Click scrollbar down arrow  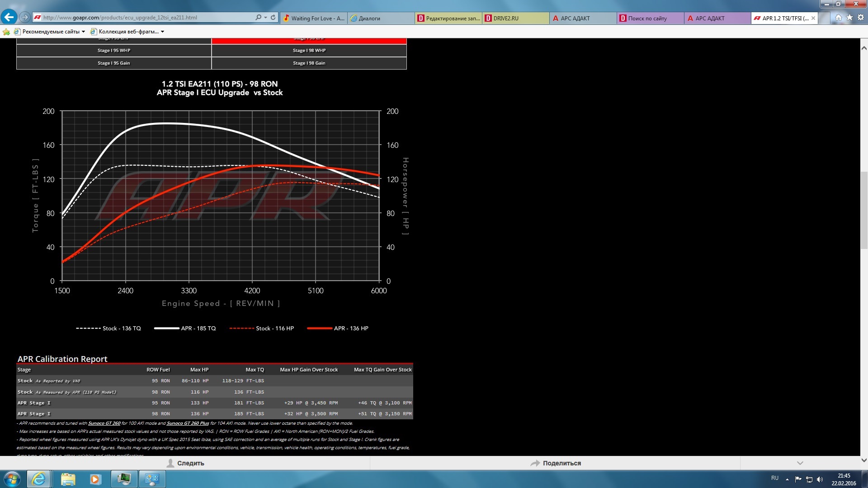[x=864, y=460]
